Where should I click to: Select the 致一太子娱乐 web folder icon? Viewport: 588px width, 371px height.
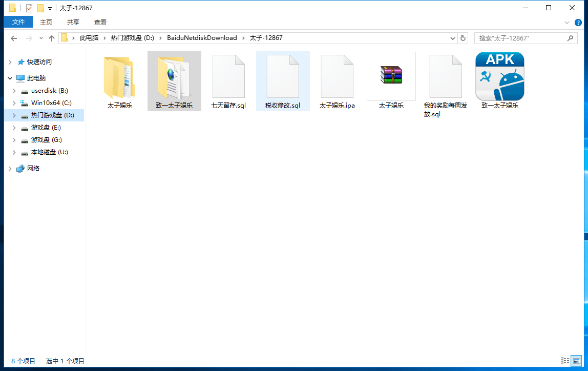[174, 77]
